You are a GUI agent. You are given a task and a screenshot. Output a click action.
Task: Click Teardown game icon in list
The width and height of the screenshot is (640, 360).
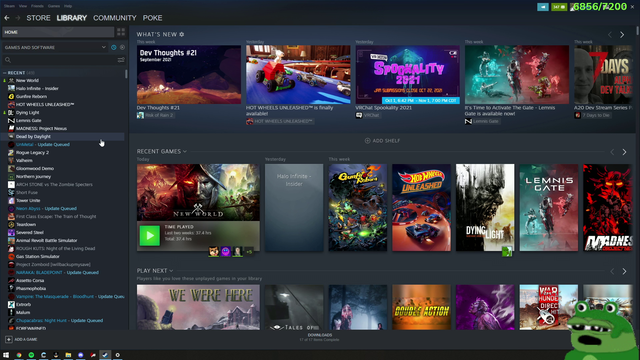(11, 224)
